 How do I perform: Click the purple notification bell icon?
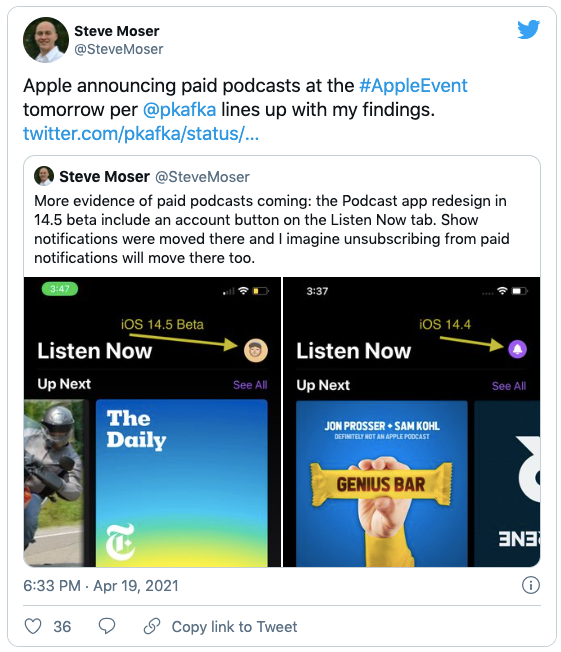(517, 349)
